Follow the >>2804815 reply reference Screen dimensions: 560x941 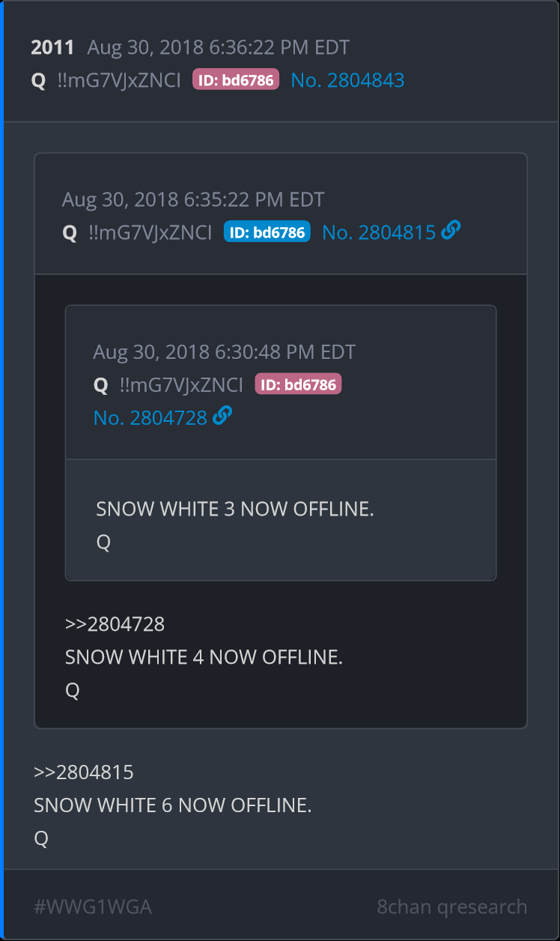click(83, 772)
